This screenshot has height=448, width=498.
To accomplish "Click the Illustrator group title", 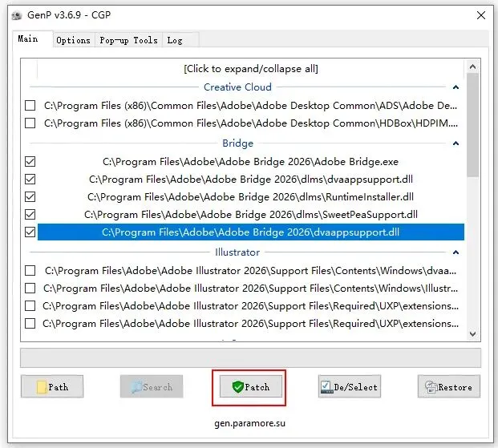I will point(237,252).
